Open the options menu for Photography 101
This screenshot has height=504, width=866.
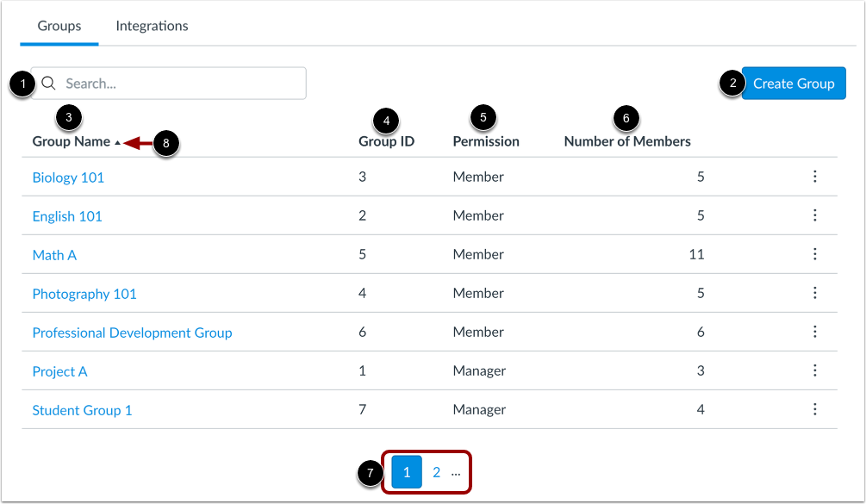point(815,293)
